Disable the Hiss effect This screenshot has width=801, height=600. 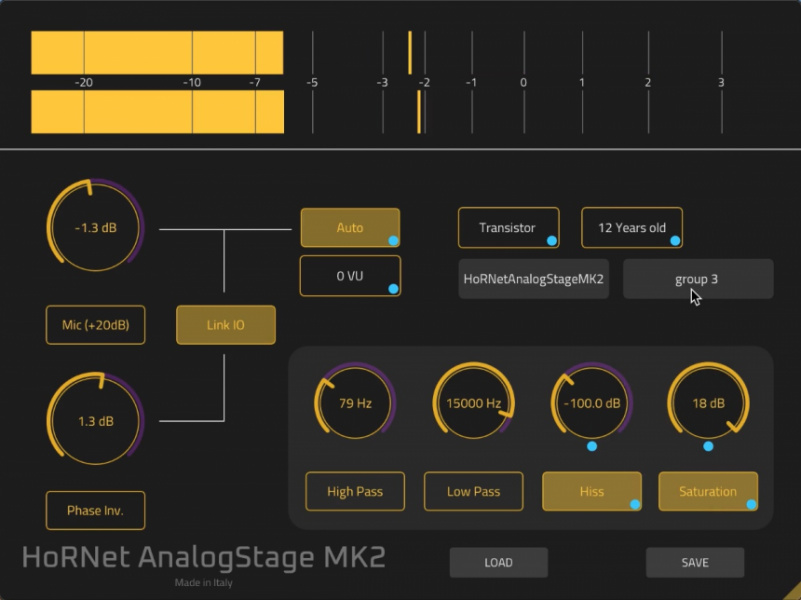[591, 491]
